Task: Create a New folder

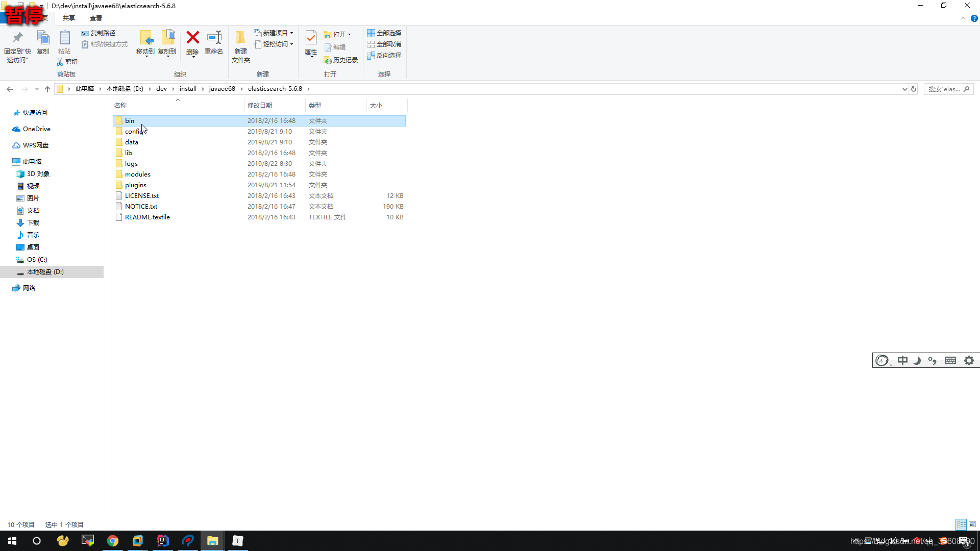Action: [241, 46]
